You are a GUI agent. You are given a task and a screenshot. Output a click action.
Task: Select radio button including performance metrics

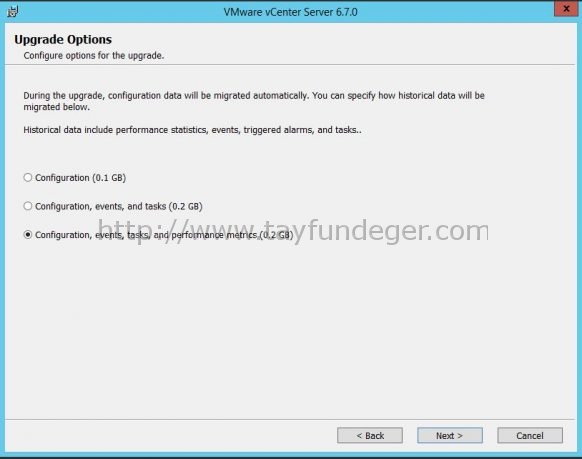point(28,235)
